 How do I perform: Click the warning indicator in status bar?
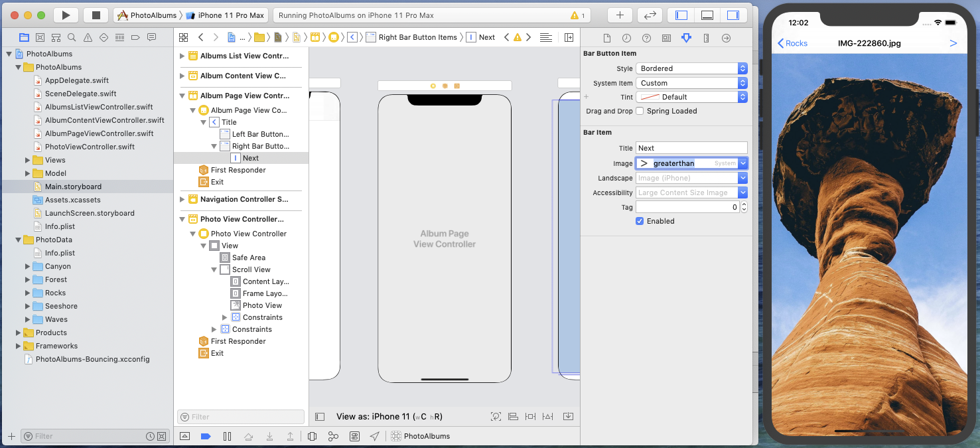click(x=577, y=15)
